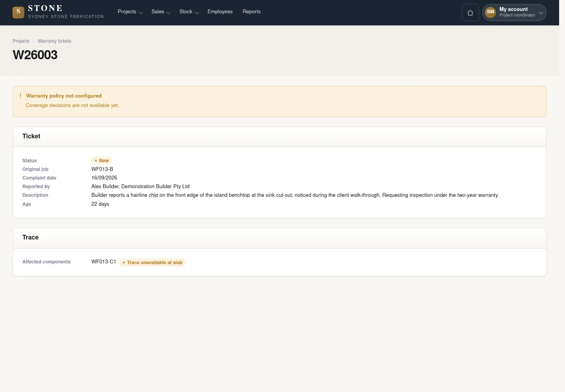Click the SM avatar circle

coord(490,12)
